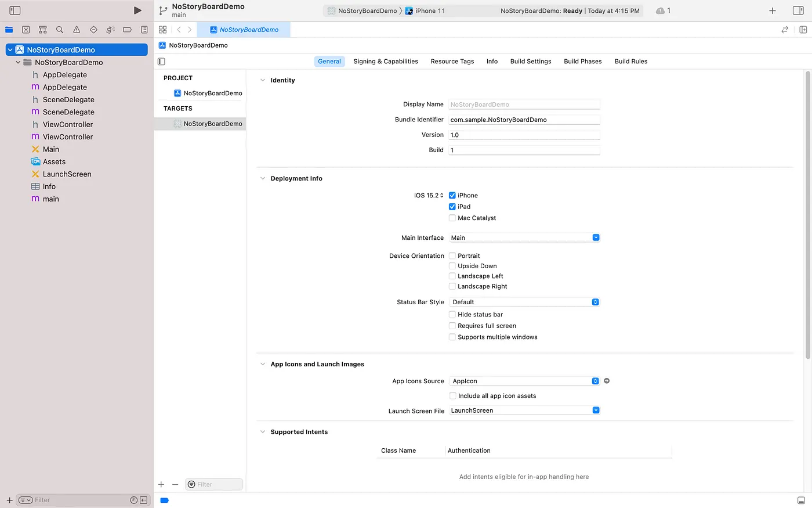This screenshot has height=508, width=812.
Task: Click the Display Name field
Action: coord(524,105)
